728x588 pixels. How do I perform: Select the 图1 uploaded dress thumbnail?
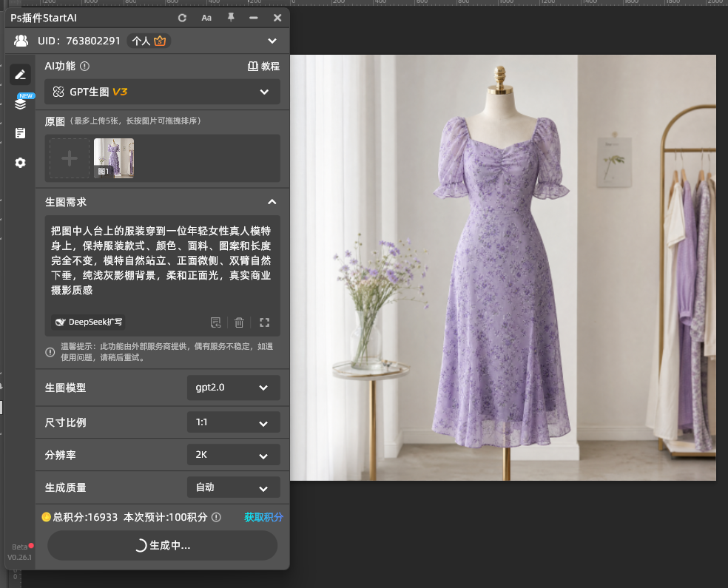[x=114, y=158]
